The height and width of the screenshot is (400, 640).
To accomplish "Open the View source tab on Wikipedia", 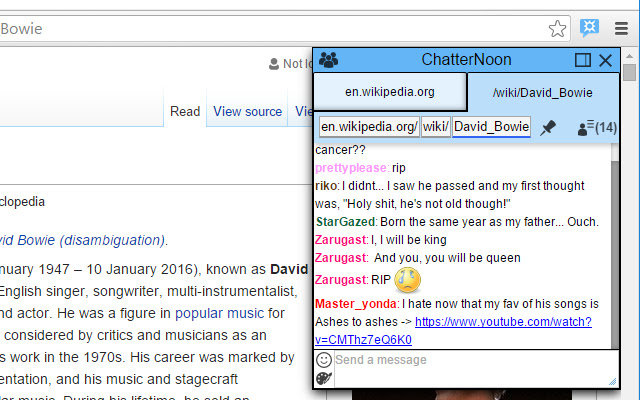I will (x=247, y=111).
